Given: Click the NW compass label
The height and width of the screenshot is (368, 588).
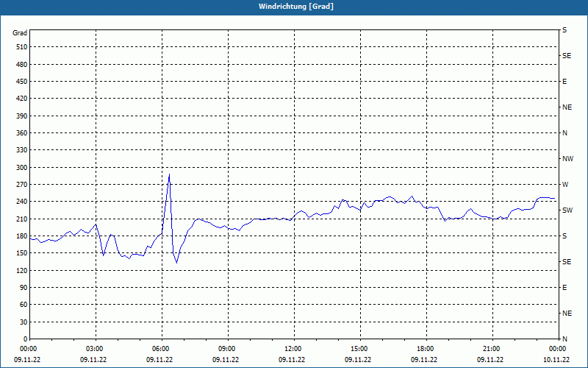Looking at the screenshot, I should click(568, 159).
